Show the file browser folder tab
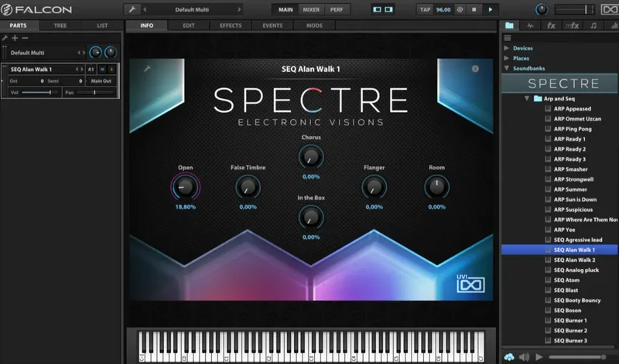Image resolution: width=619 pixels, height=364 pixels. click(x=509, y=26)
